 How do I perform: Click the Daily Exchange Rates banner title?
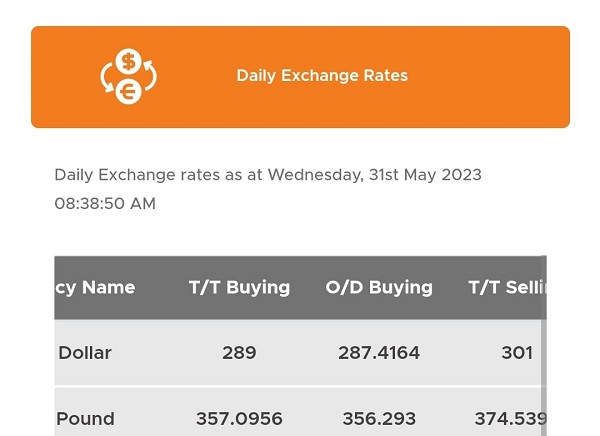coord(322,75)
